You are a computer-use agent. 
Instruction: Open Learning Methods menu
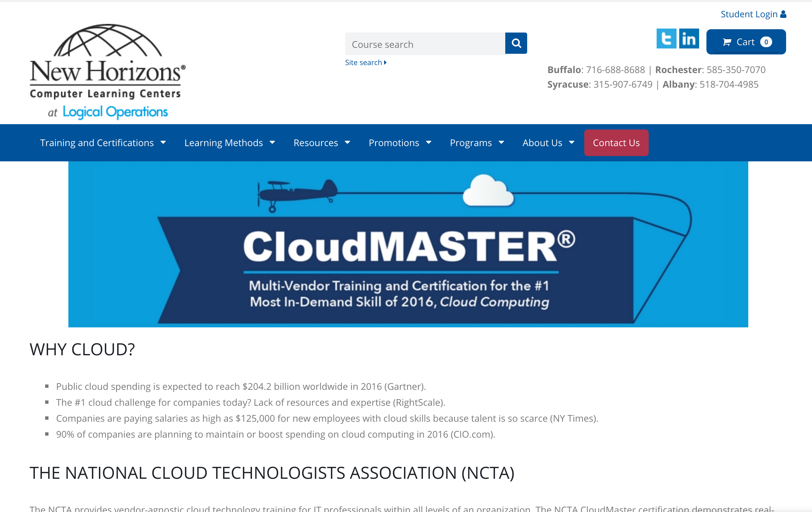pyautogui.click(x=230, y=143)
